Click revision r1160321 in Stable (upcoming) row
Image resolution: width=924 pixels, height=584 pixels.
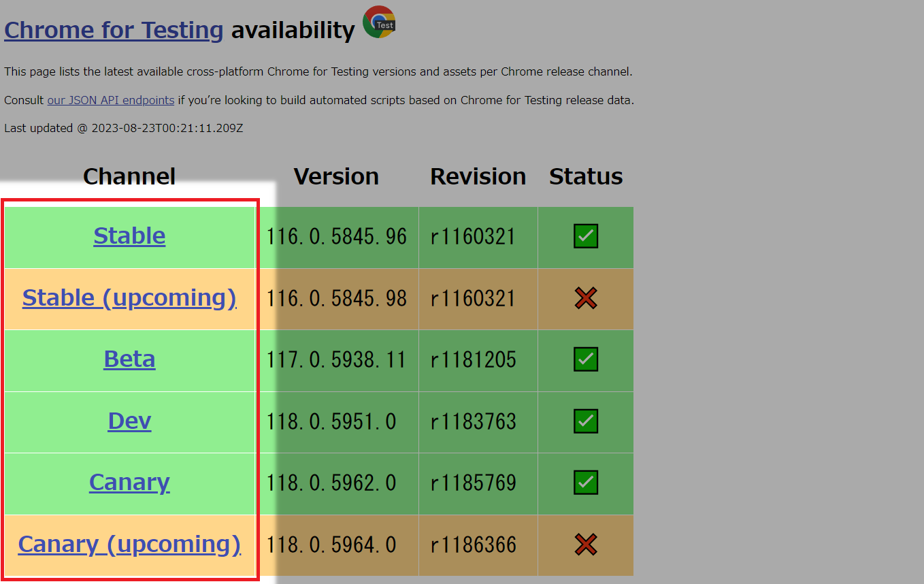pos(473,298)
